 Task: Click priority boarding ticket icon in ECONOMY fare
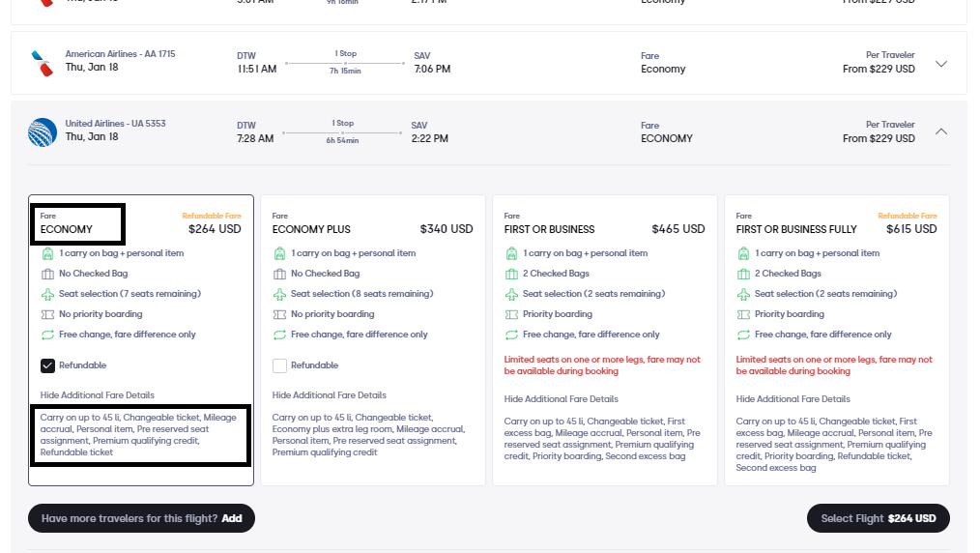pyautogui.click(x=47, y=314)
